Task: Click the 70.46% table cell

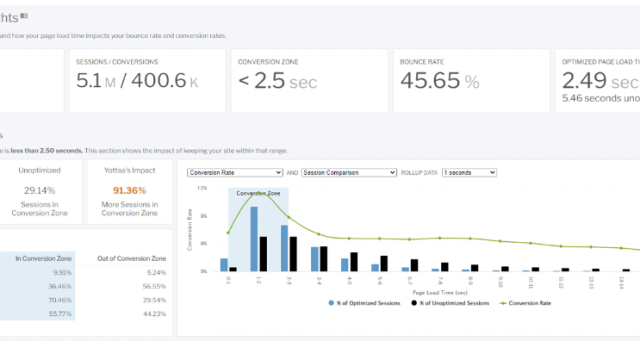Action: [60, 300]
